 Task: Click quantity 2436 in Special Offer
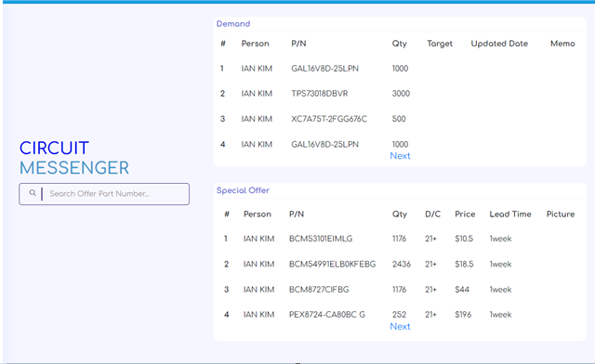[x=402, y=265]
